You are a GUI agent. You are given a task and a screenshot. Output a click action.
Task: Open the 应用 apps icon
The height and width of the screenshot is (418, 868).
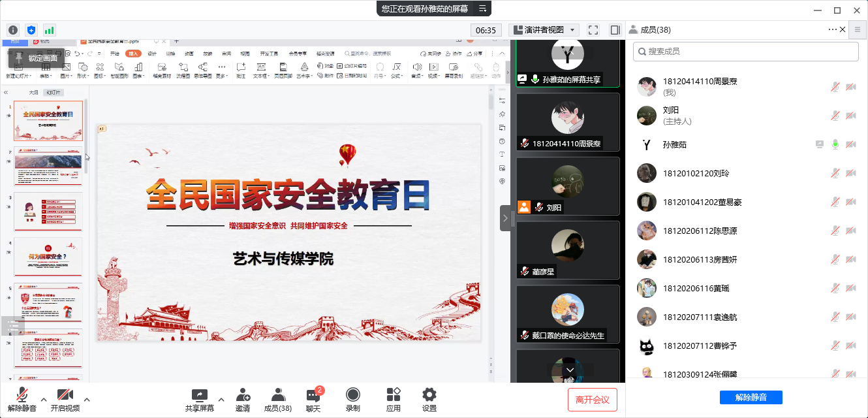(393, 400)
